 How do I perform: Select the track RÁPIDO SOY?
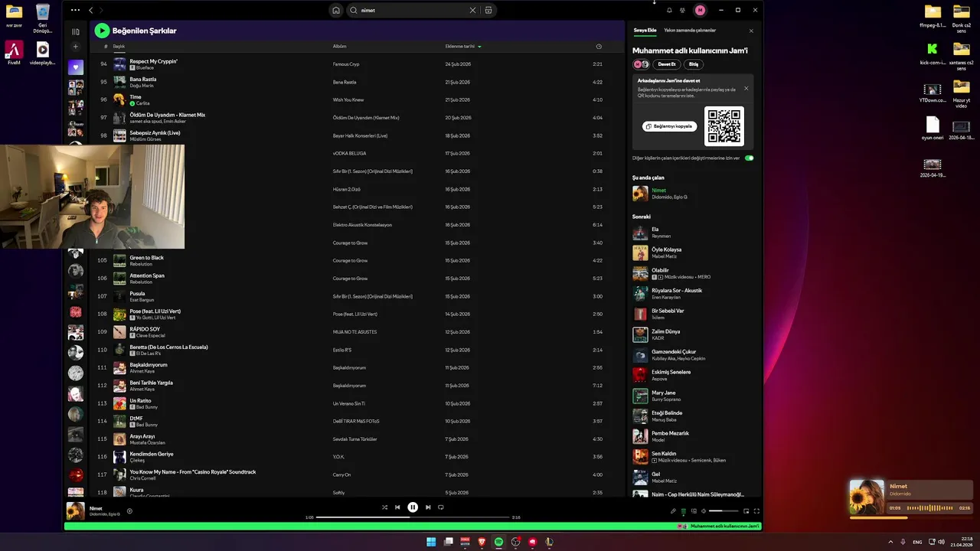click(145, 329)
